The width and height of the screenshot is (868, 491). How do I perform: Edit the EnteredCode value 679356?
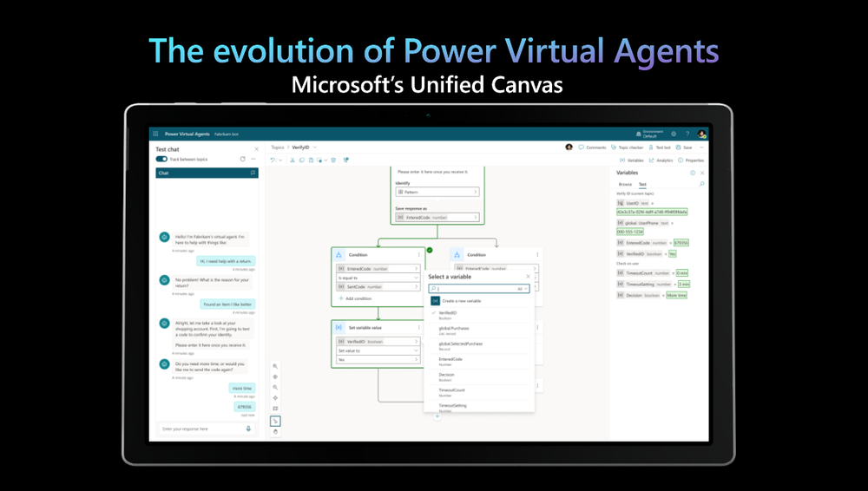click(681, 242)
